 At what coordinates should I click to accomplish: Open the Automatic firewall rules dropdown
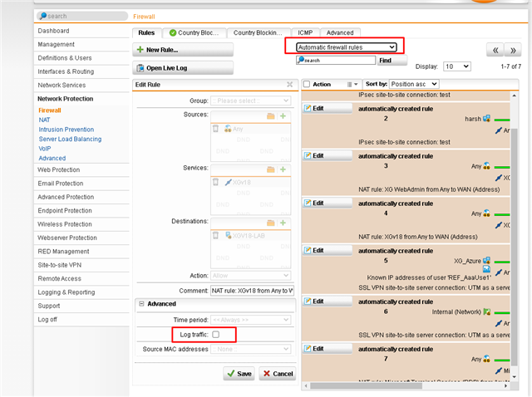coord(346,47)
